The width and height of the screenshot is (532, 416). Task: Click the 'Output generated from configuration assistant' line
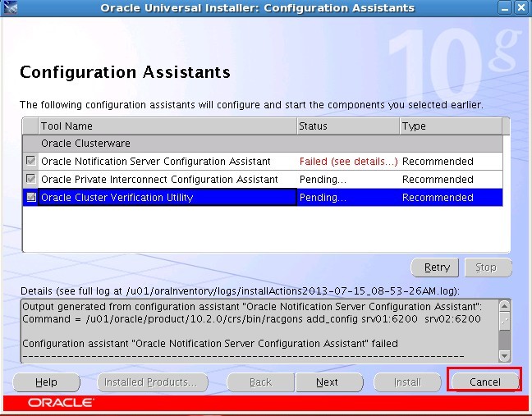pos(252,307)
